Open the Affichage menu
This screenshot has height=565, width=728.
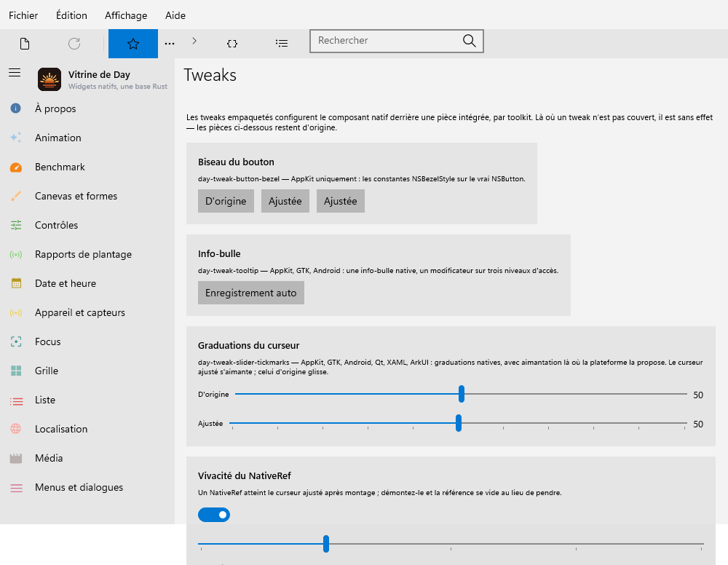126,15
